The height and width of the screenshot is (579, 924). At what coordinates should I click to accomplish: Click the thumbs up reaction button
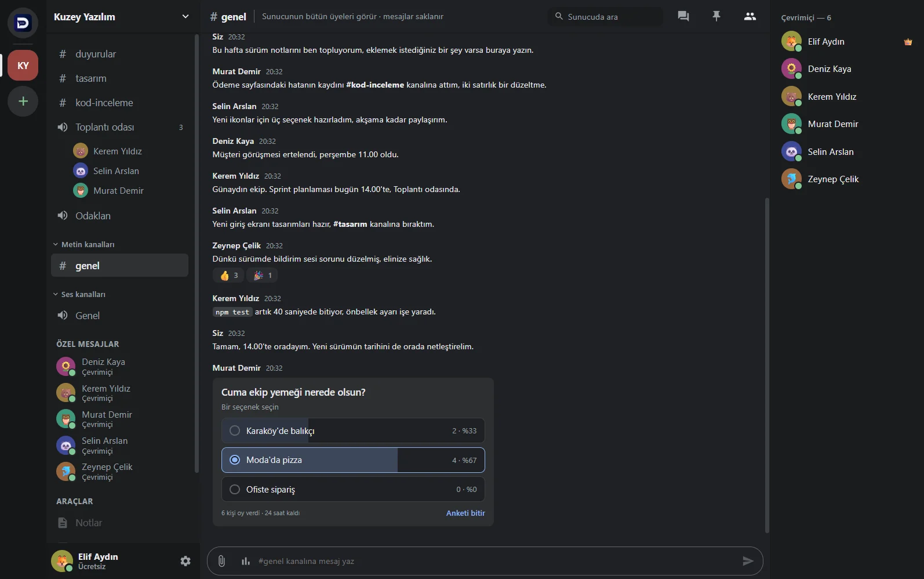pos(229,276)
